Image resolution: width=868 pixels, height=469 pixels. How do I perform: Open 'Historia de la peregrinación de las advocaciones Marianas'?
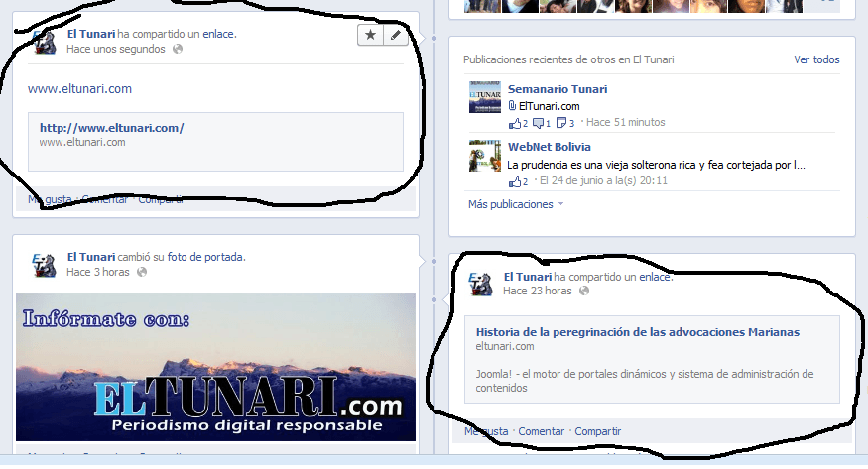[x=638, y=332]
